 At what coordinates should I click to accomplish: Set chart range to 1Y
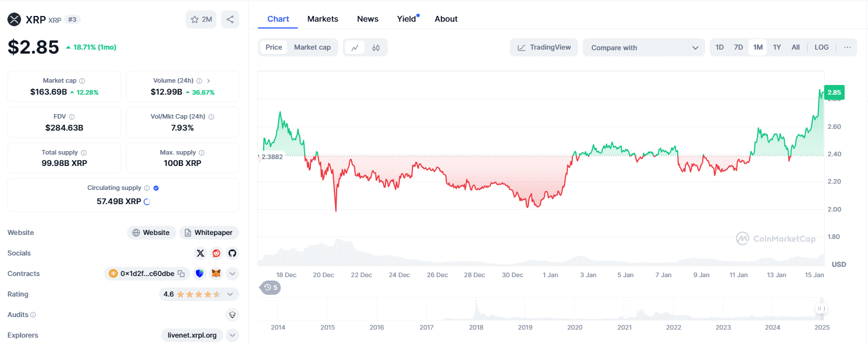coord(777,47)
